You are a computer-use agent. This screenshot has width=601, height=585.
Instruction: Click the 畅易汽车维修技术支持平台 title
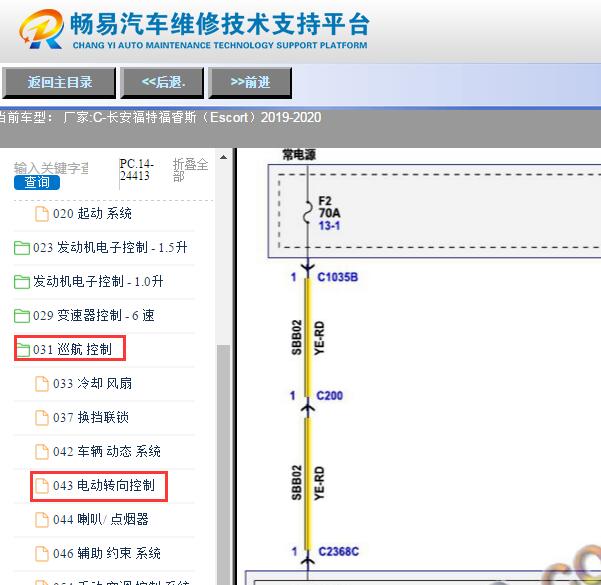click(220, 24)
